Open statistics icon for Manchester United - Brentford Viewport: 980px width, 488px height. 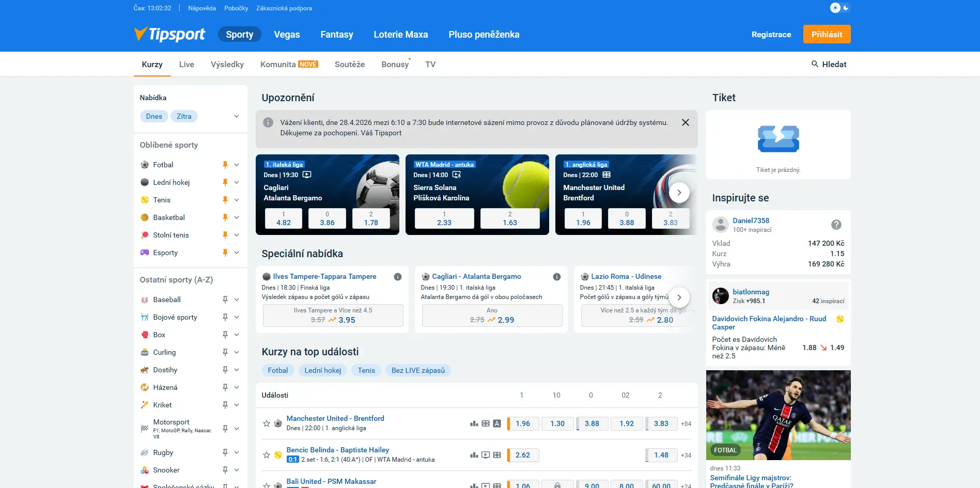click(x=474, y=423)
